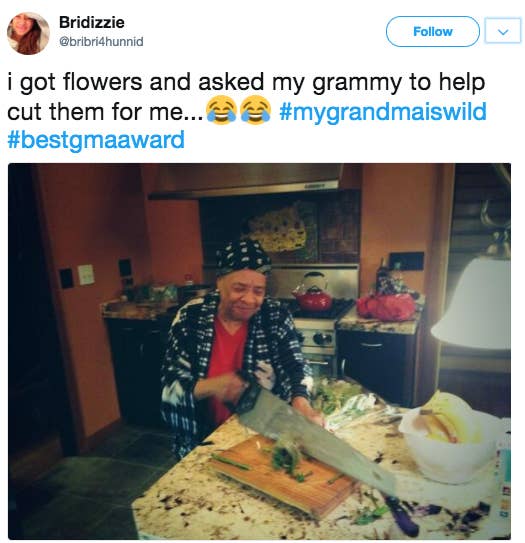
Task: Follow the Bridizzie account
Action: pos(433,32)
